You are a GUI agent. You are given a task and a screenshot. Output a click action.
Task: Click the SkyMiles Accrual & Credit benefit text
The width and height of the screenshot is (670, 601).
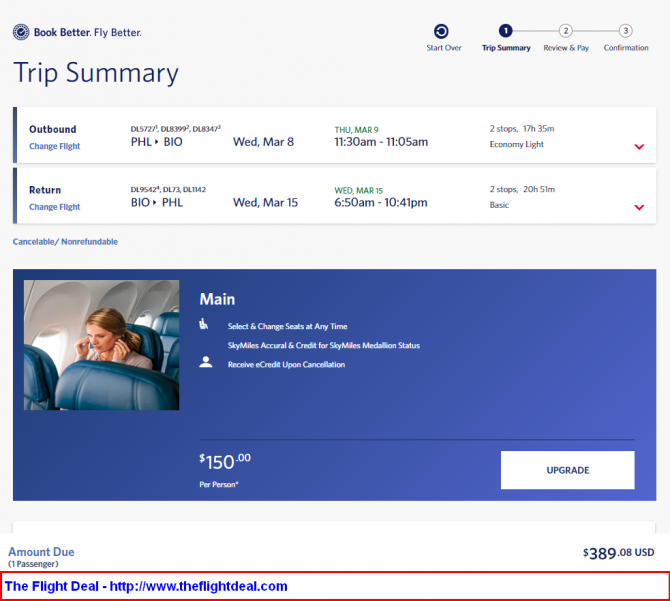323,345
